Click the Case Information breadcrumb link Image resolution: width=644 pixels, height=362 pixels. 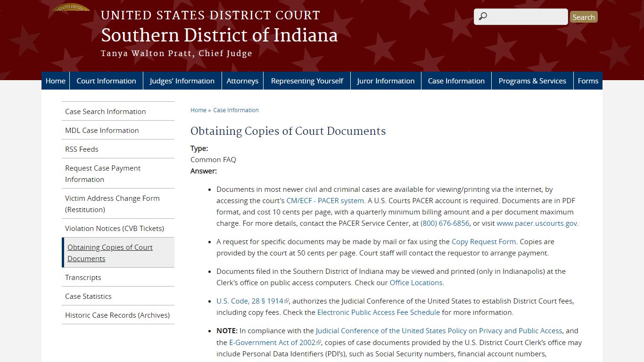tap(236, 110)
